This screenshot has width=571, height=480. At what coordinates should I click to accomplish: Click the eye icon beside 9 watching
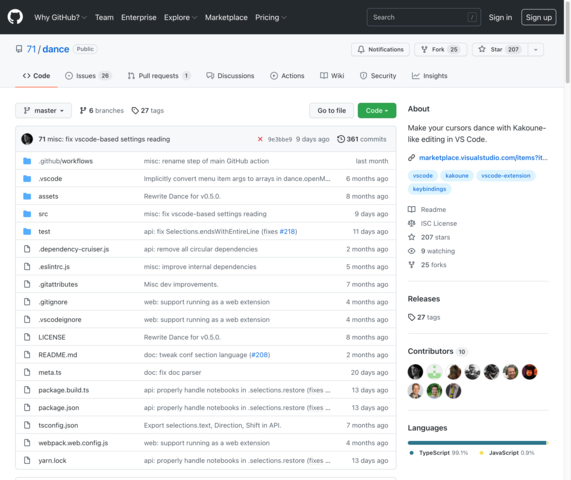click(411, 251)
